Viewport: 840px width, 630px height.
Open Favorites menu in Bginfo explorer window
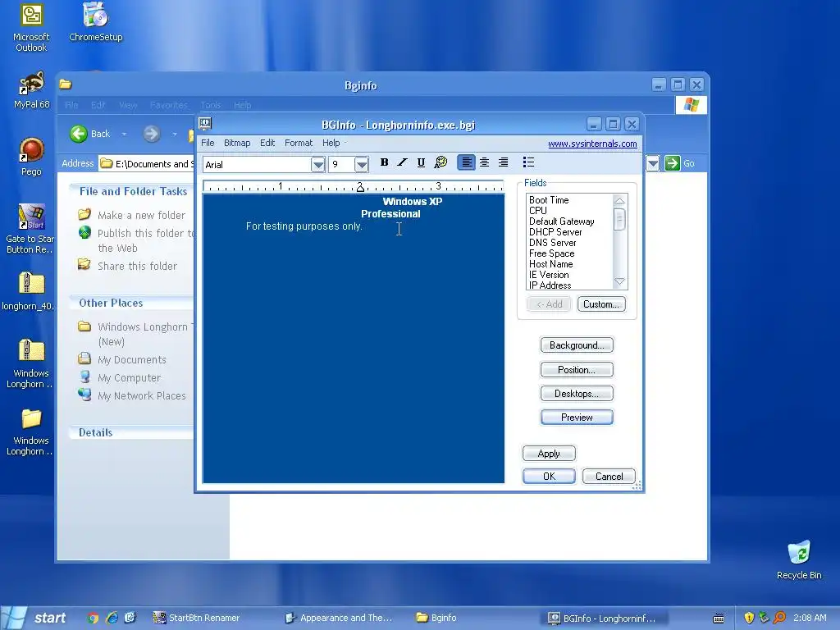point(169,105)
